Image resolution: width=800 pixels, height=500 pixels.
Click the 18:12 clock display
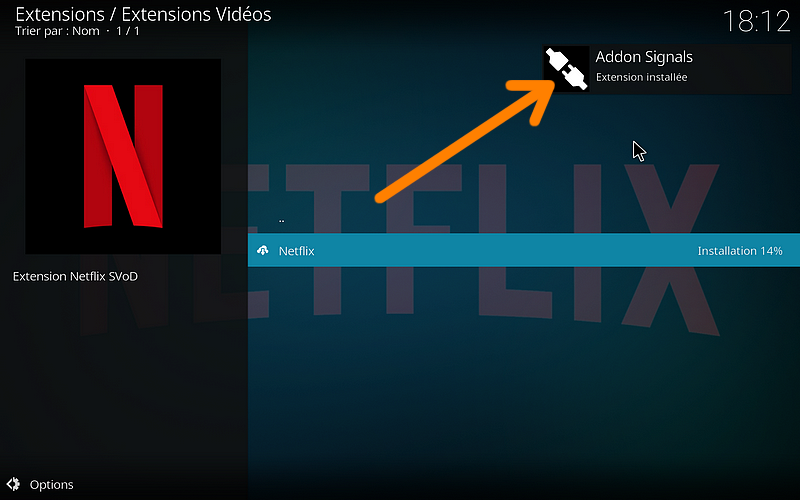[757, 22]
